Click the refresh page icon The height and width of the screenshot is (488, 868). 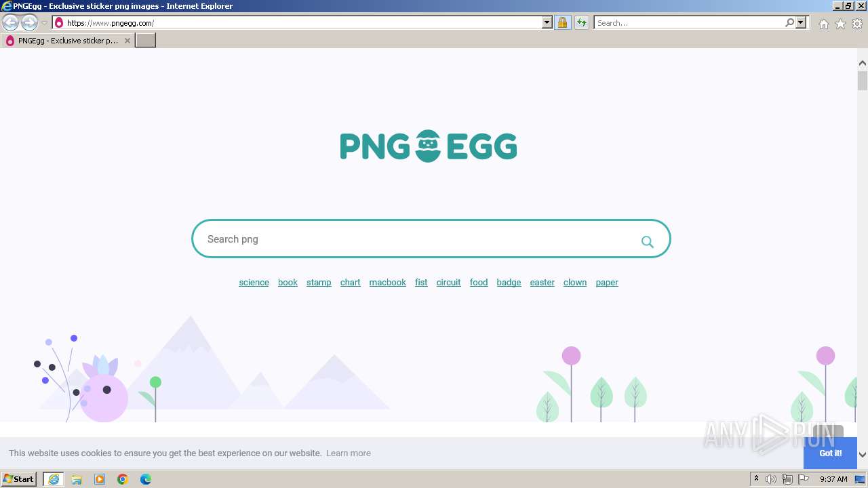pyautogui.click(x=582, y=23)
